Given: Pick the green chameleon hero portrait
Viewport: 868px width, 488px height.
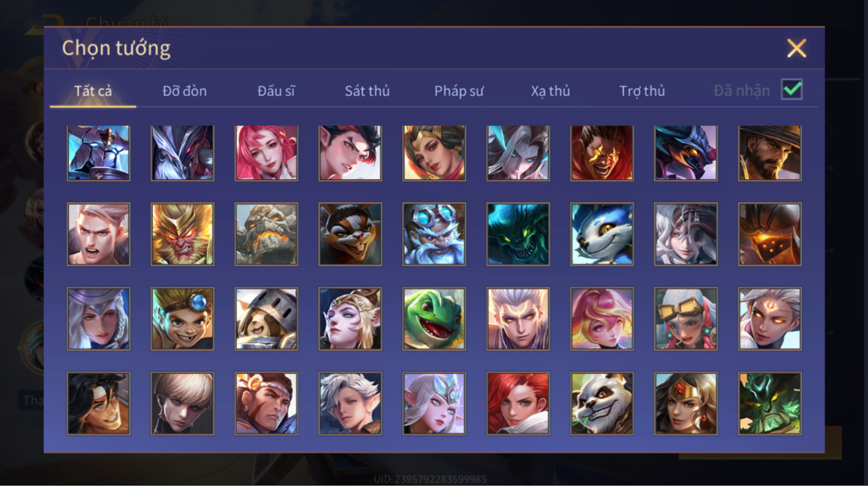Looking at the screenshot, I should coord(434,319).
